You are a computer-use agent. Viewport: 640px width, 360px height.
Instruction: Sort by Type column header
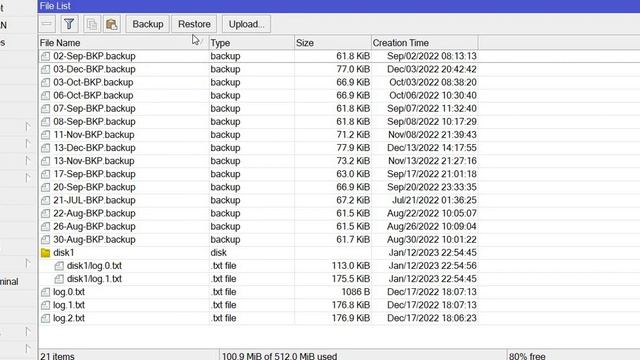pos(251,43)
